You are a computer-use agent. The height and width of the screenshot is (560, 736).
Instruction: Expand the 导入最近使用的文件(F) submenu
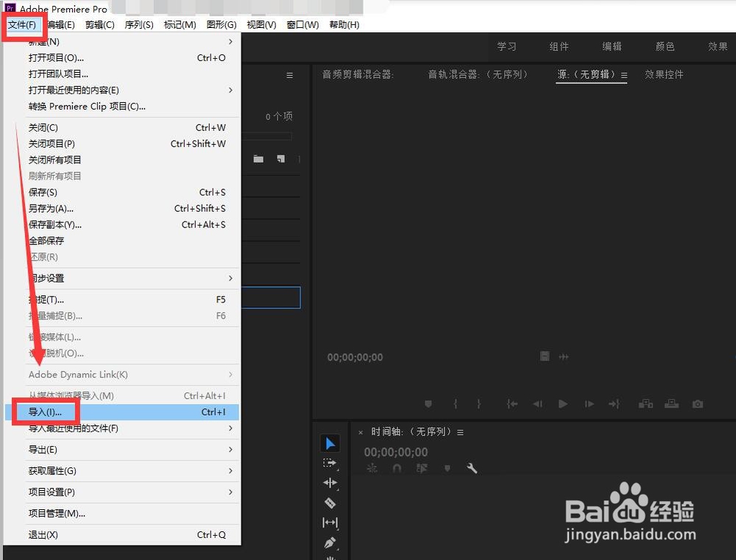122,428
